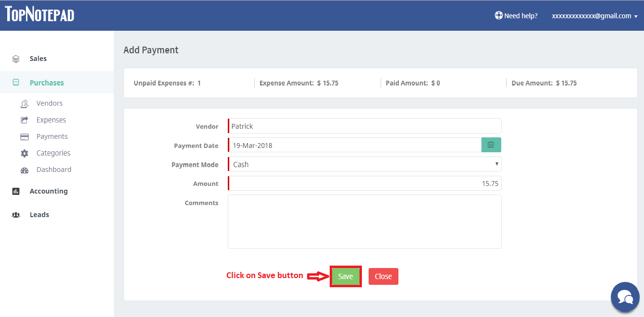This screenshot has width=644, height=317.
Task: Open the Sales menu
Action: (38, 59)
